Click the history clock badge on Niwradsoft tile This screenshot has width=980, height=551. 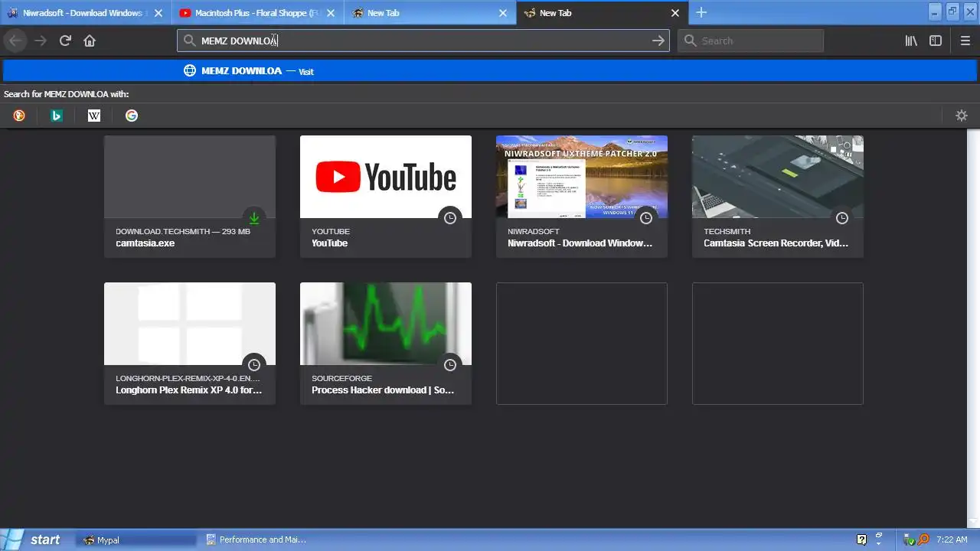coord(646,218)
